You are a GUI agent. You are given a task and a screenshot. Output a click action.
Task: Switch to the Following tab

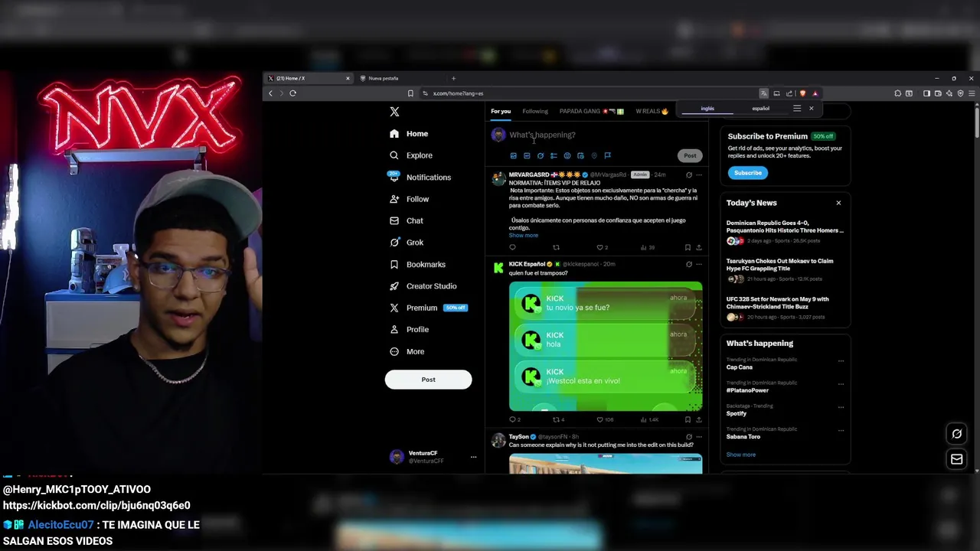click(x=535, y=112)
